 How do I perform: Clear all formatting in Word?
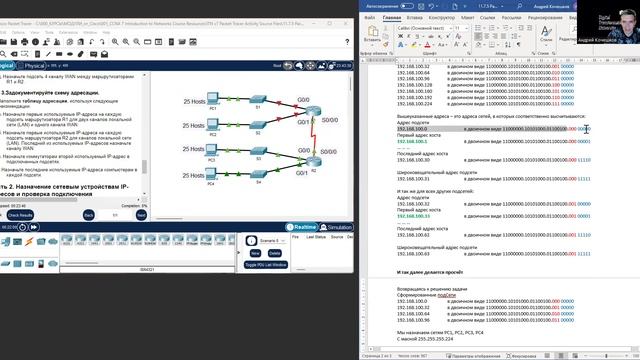tap(458, 36)
